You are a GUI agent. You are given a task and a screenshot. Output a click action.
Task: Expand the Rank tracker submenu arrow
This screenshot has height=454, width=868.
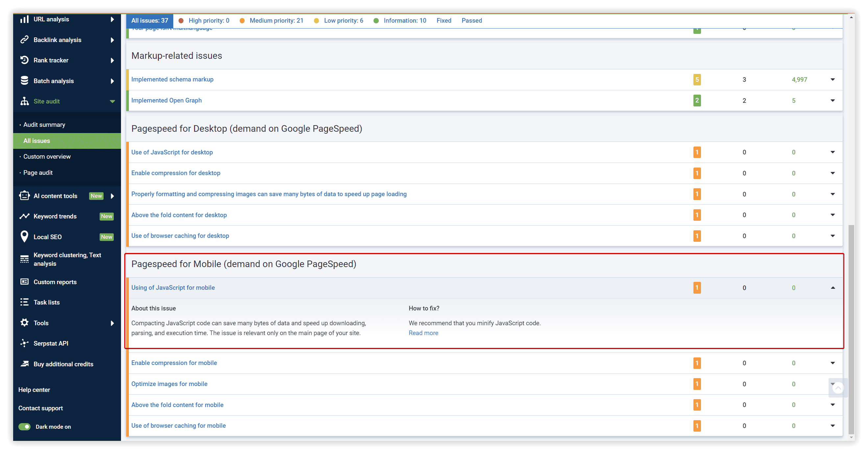coord(112,60)
